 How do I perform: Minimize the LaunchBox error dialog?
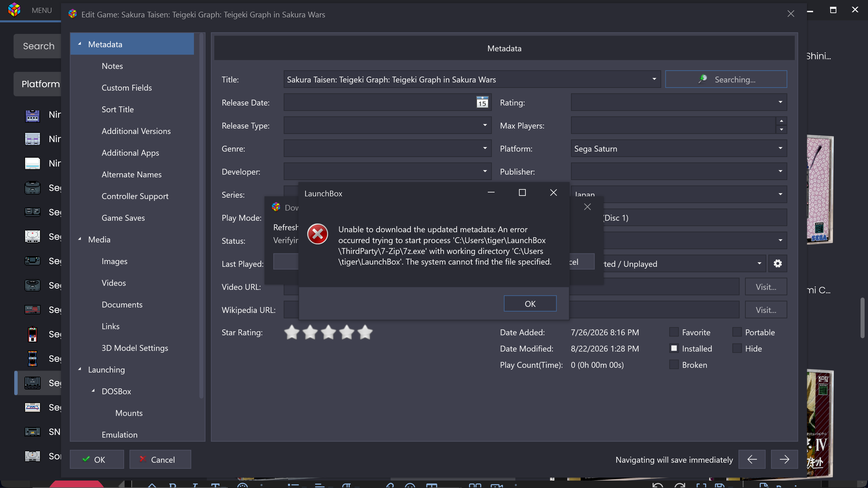click(491, 193)
